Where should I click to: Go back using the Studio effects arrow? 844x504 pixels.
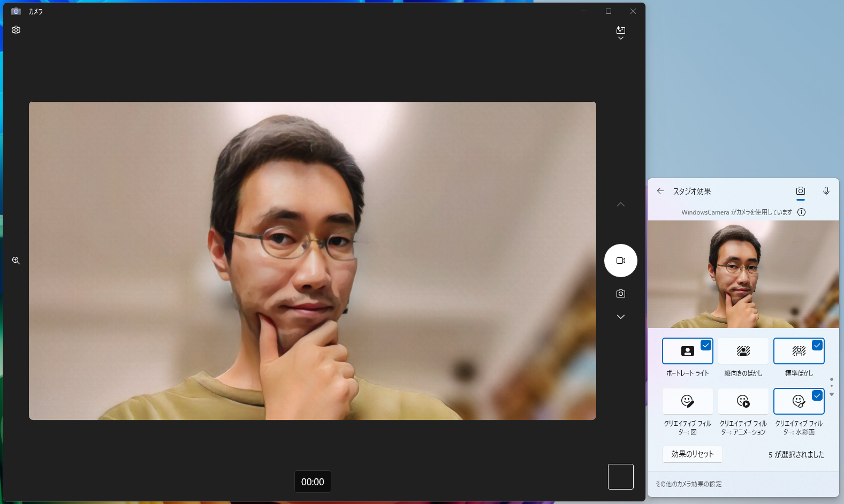pos(660,191)
